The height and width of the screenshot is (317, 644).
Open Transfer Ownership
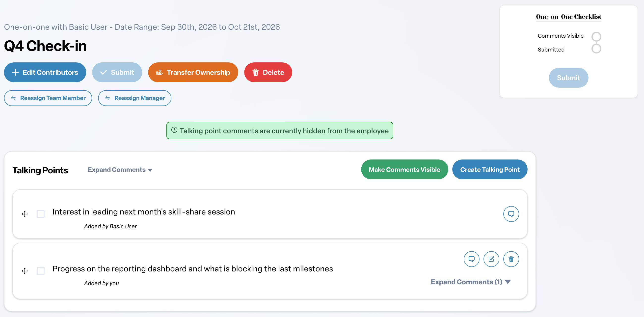click(193, 72)
